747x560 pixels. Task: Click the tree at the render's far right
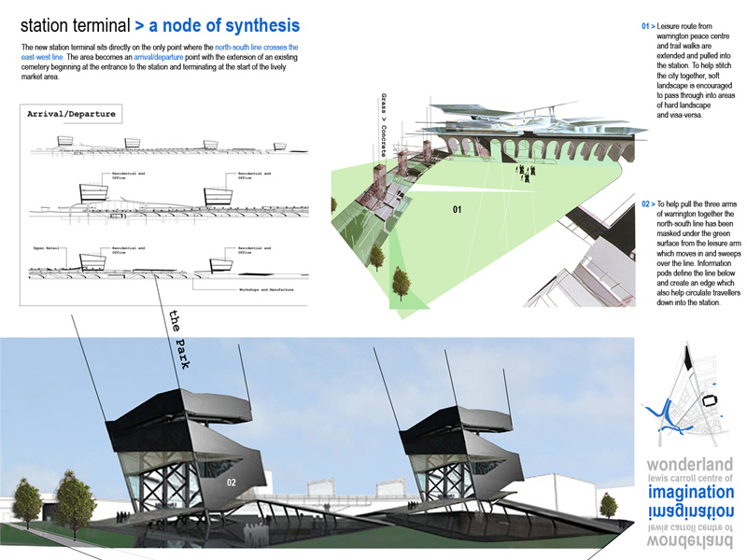click(609, 507)
